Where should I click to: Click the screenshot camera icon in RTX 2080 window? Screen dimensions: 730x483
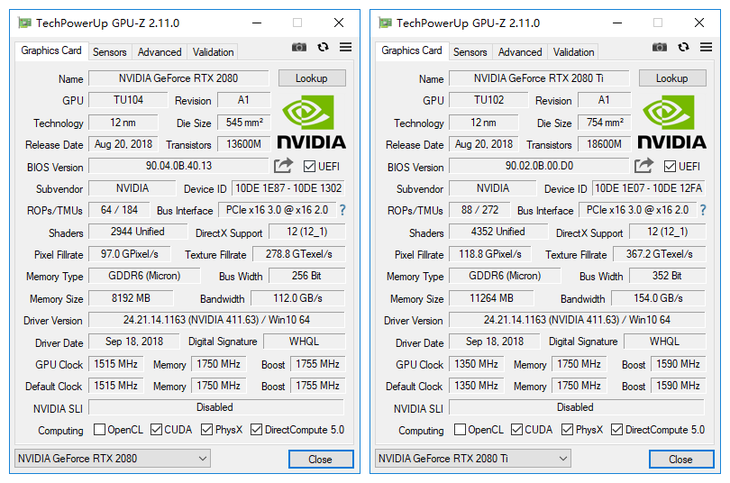(299, 47)
